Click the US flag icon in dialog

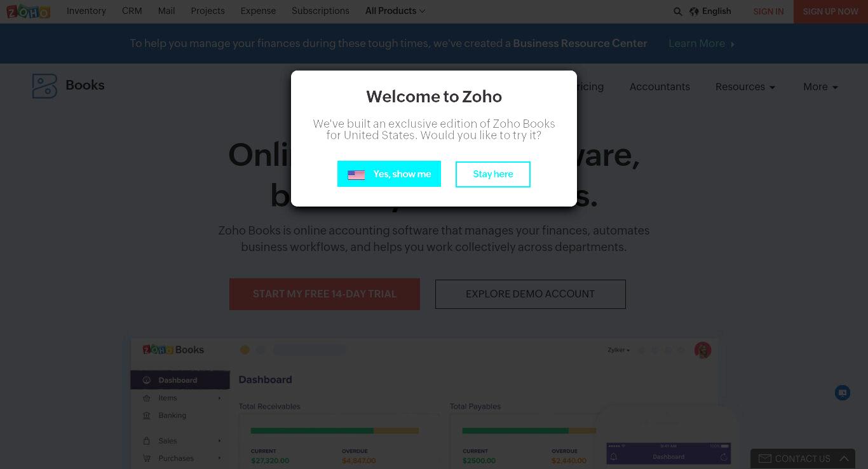pos(356,175)
